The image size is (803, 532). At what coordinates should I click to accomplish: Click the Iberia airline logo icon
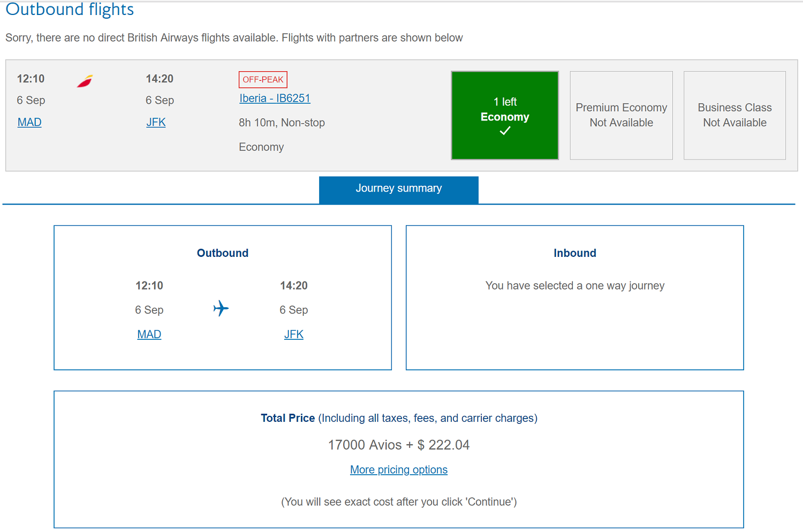click(85, 81)
